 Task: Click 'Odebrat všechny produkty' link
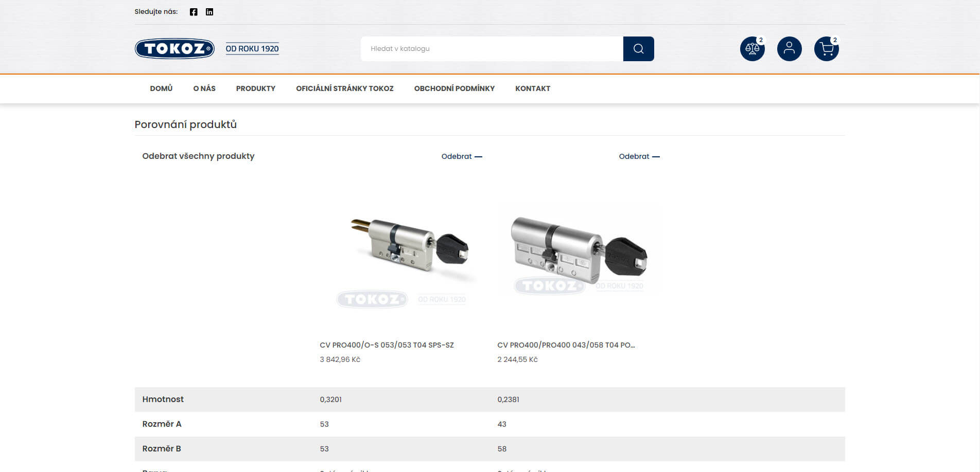pyautogui.click(x=198, y=156)
